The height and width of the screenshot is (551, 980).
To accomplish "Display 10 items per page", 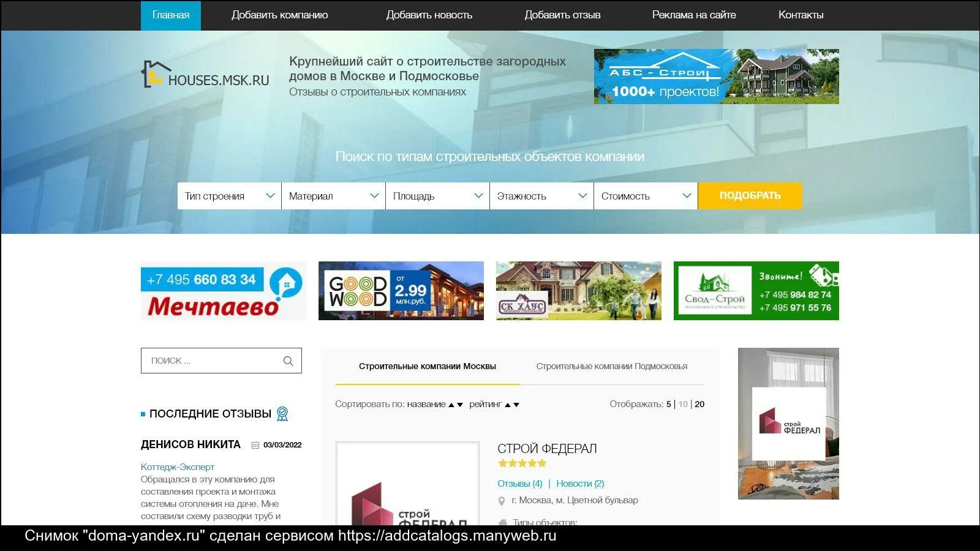I will tap(683, 404).
